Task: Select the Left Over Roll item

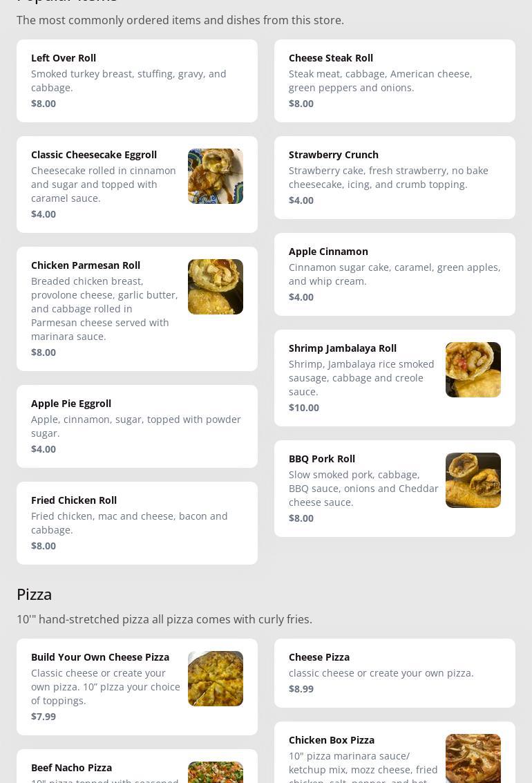Action: pyautogui.click(x=137, y=81)
